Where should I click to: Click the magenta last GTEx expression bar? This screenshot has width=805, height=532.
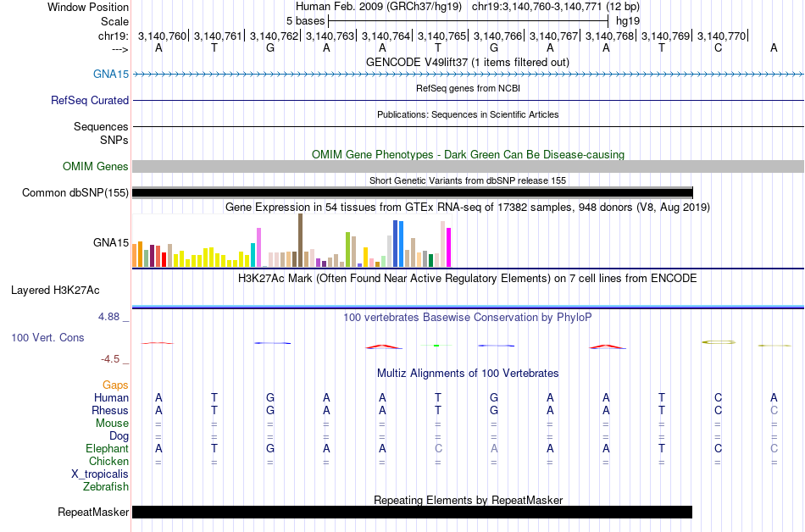[x=449, y=247]
